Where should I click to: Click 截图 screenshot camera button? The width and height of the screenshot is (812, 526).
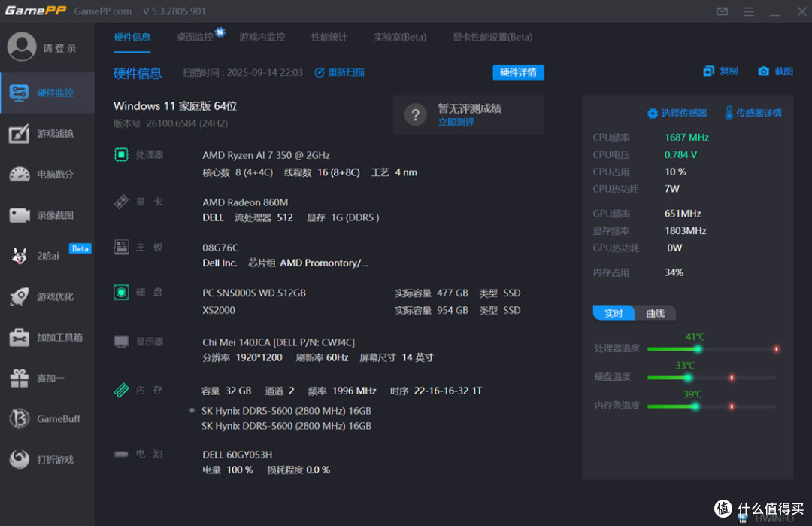(775, 71)
